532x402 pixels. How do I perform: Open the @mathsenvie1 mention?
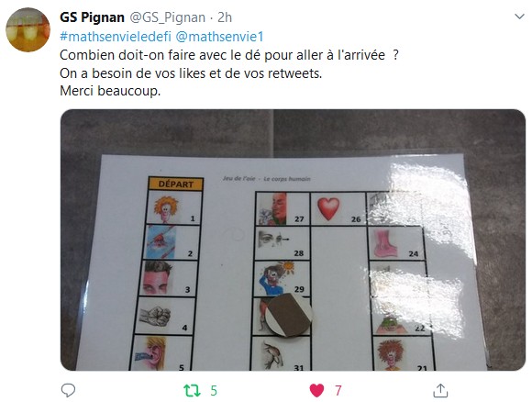pyautogui.click(x=219, y=37)
